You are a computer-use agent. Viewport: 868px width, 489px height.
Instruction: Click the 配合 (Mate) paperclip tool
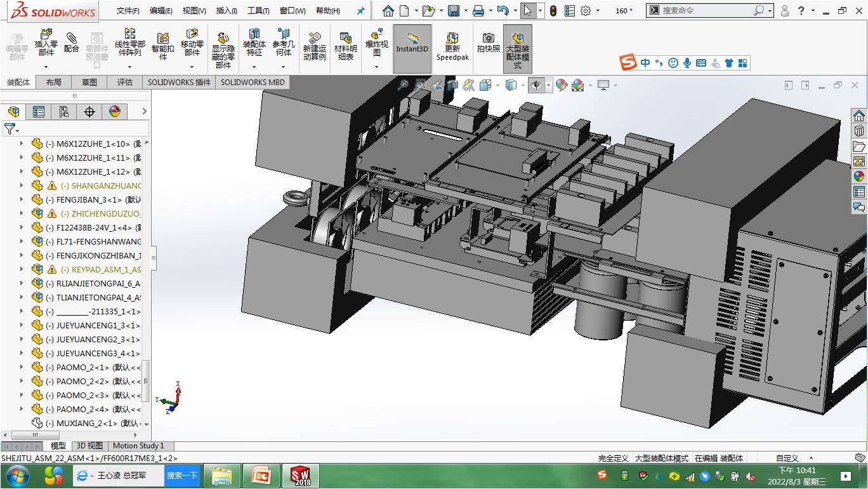point(72,43)
